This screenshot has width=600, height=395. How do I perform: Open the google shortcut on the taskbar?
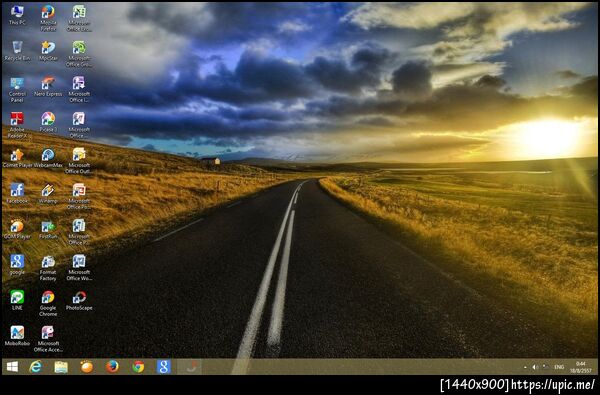(163, 367)
